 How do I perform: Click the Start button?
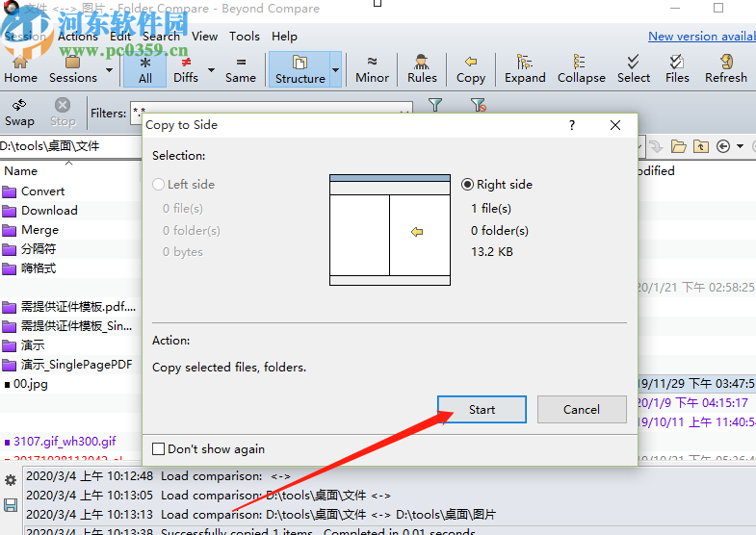tap(482, 409)
